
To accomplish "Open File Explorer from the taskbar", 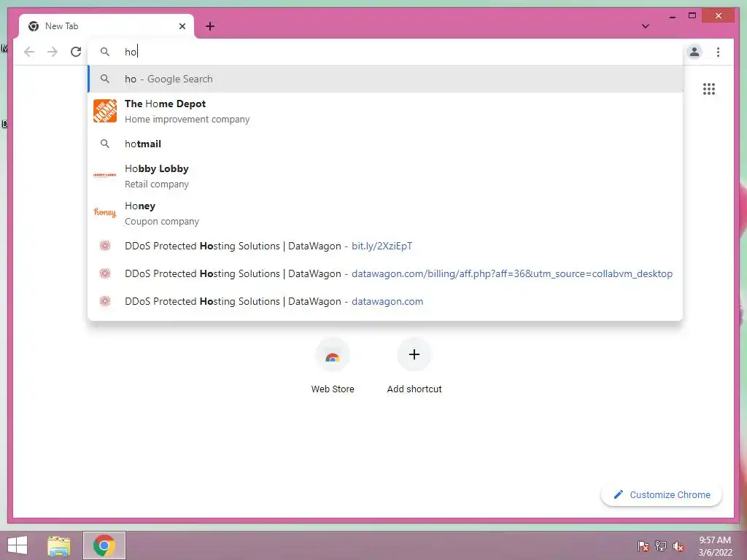I will pyautogui.click(x=59, y=545).
